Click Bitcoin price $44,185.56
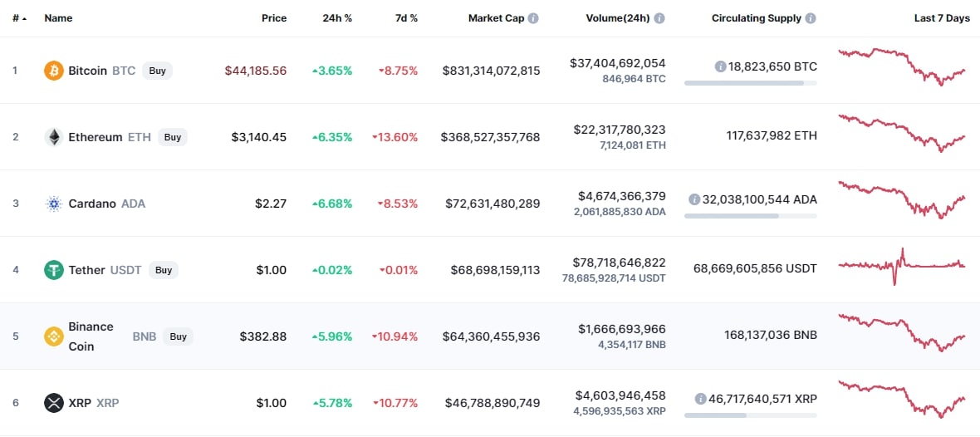This screenshot has height=437, width=980. 256,71
